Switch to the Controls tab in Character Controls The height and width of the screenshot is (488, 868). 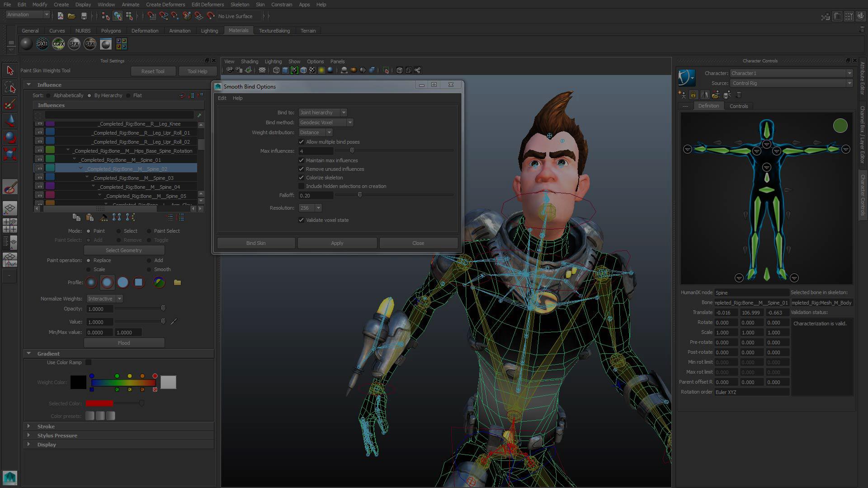739,106
